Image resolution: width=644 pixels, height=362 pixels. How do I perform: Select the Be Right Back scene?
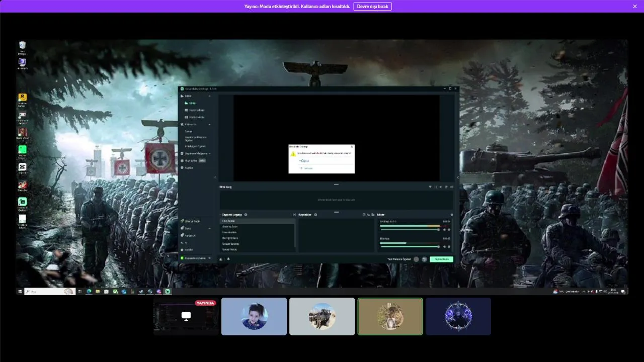pyautogui.click(x=258, y=238)
